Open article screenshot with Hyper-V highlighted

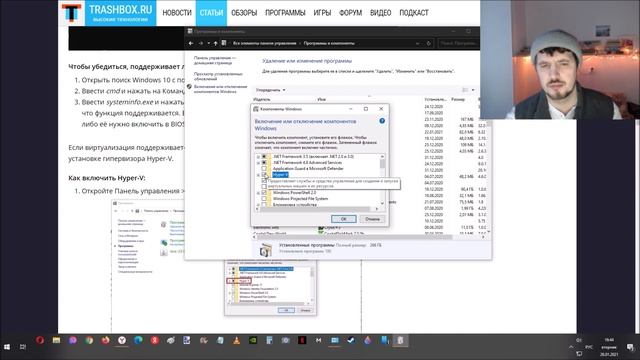tap(270, 288)
